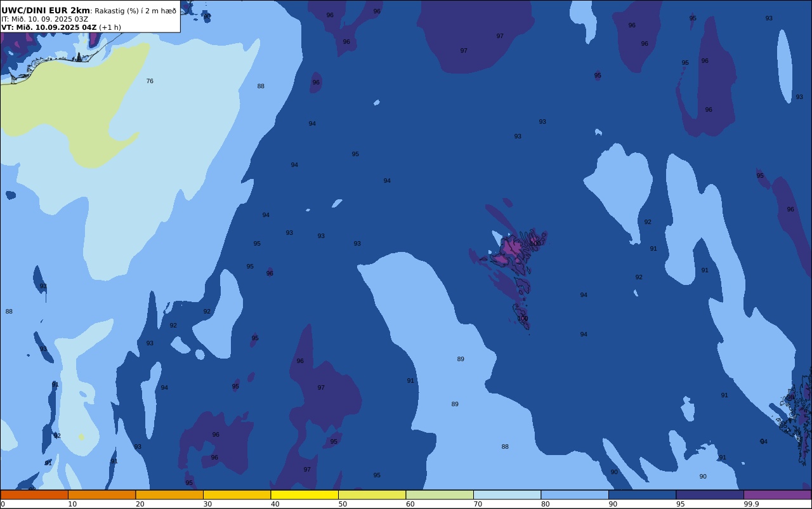Click the 30–40 gold legend swatch
The width and height of the screenshot is (812, 509).
[x=237, y=494]
